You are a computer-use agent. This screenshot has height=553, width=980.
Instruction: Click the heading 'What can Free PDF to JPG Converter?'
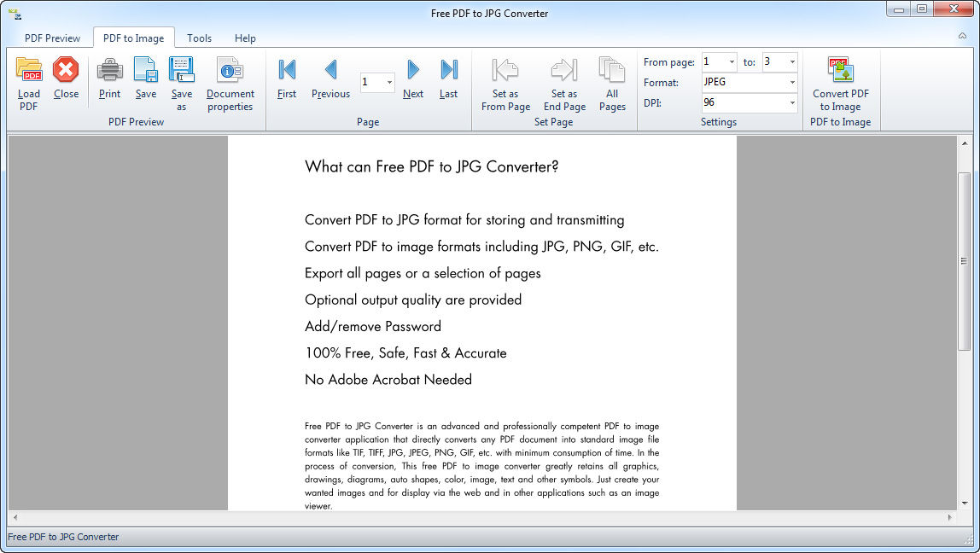(x=431, y=166)
